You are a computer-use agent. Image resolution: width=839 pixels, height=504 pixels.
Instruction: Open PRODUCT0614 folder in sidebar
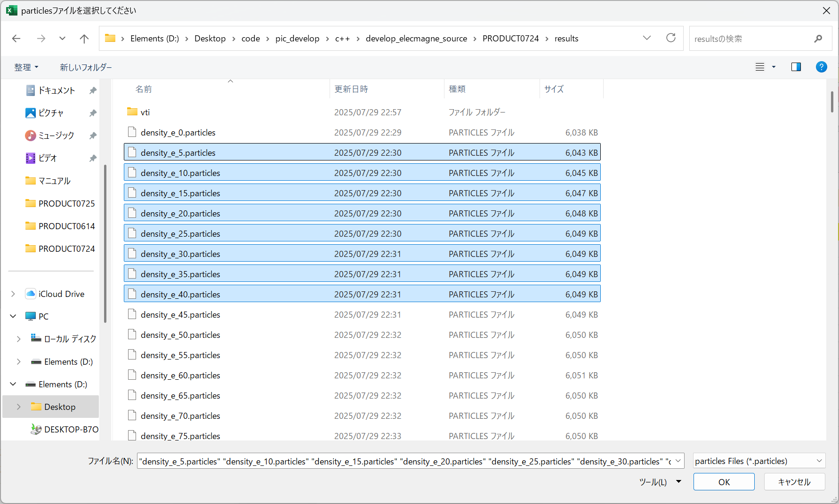coord(66,226)
